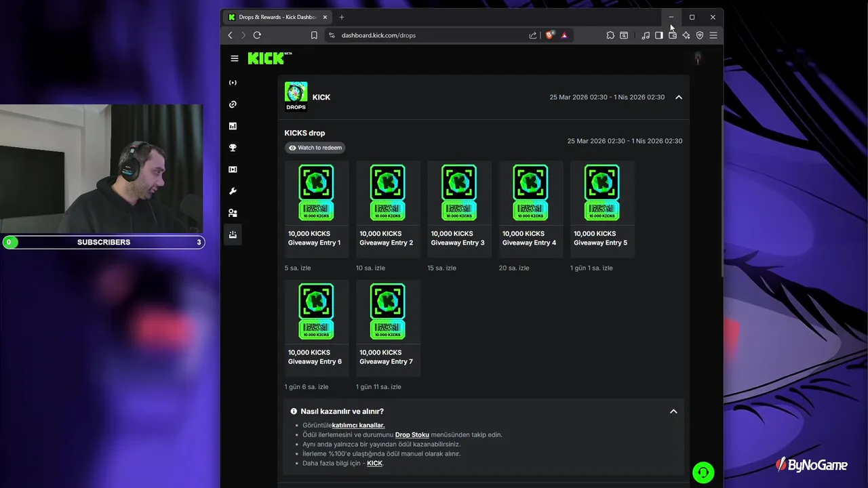Image resolution: width=868 pixels, height=488 pixels.
Task: Open the Leo AI sparkle icon in toolbar
Action: pyautogui.click(x=686, y=35)
